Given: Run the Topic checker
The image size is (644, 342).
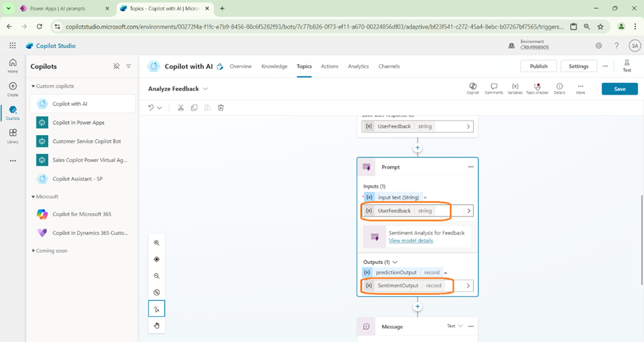Looking at the screenshot, I should click(537, 88).
